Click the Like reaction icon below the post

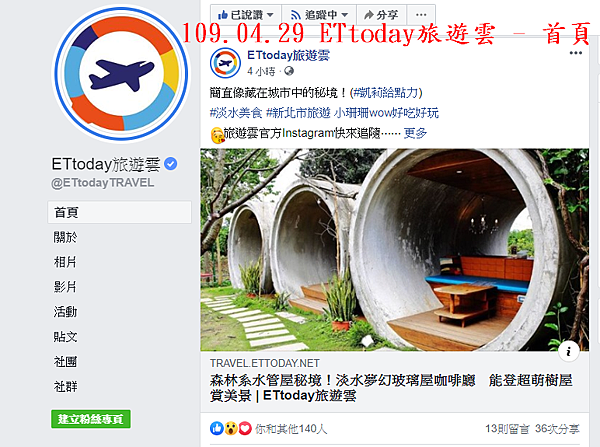217,428
